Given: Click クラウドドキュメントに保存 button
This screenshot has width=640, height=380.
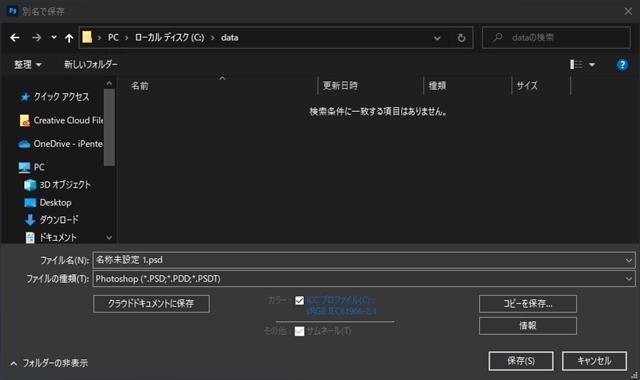Looking at the screenshot, I should click(151, 304).
